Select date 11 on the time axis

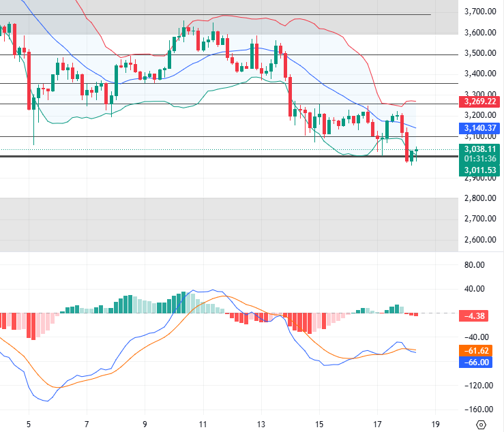click(x=203, y=423)
